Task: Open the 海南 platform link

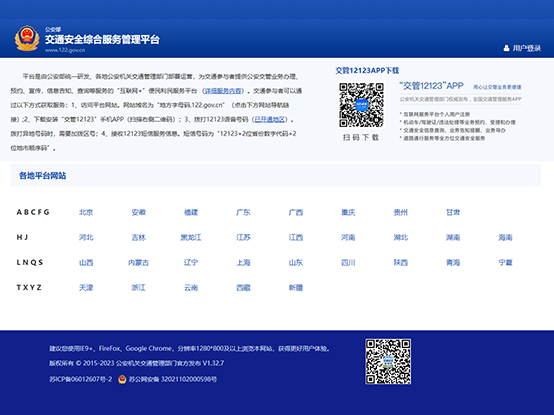Action: click(x=505, y=237)
